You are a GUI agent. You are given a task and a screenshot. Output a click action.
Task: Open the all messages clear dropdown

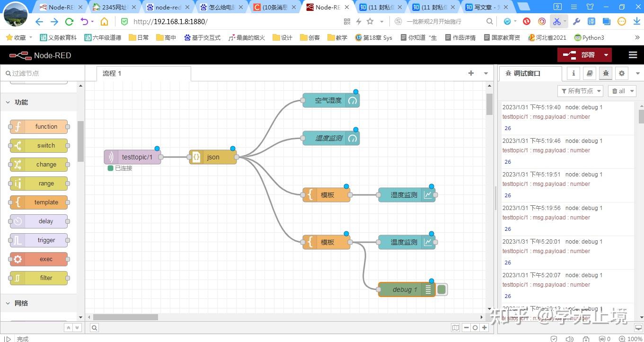(621, 91)
